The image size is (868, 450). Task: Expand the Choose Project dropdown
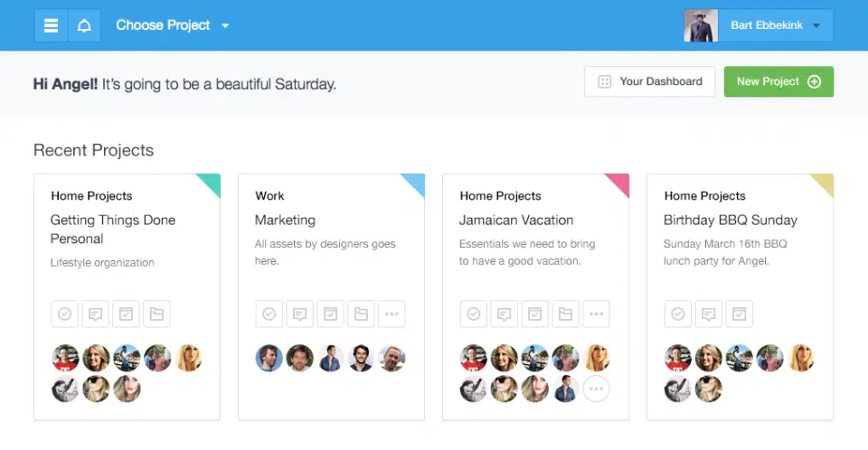coord(173,25)
